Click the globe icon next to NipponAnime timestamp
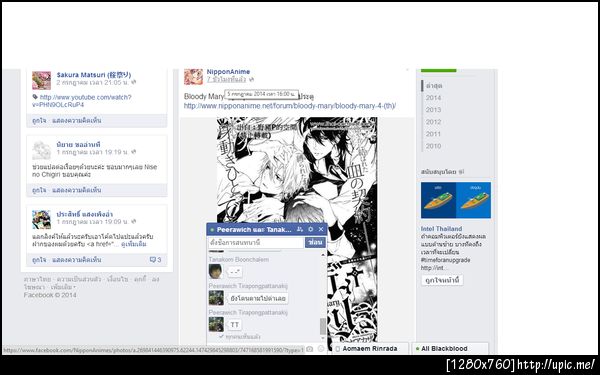 coord(251,80)
